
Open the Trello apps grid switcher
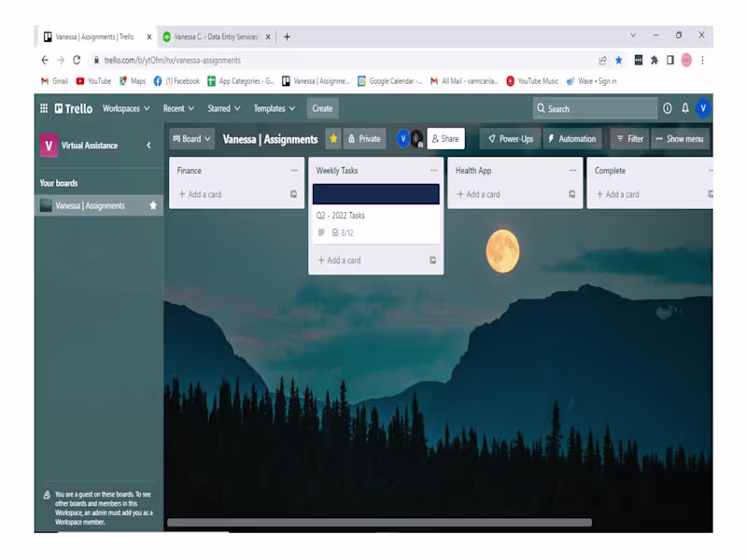pos(44,108)
